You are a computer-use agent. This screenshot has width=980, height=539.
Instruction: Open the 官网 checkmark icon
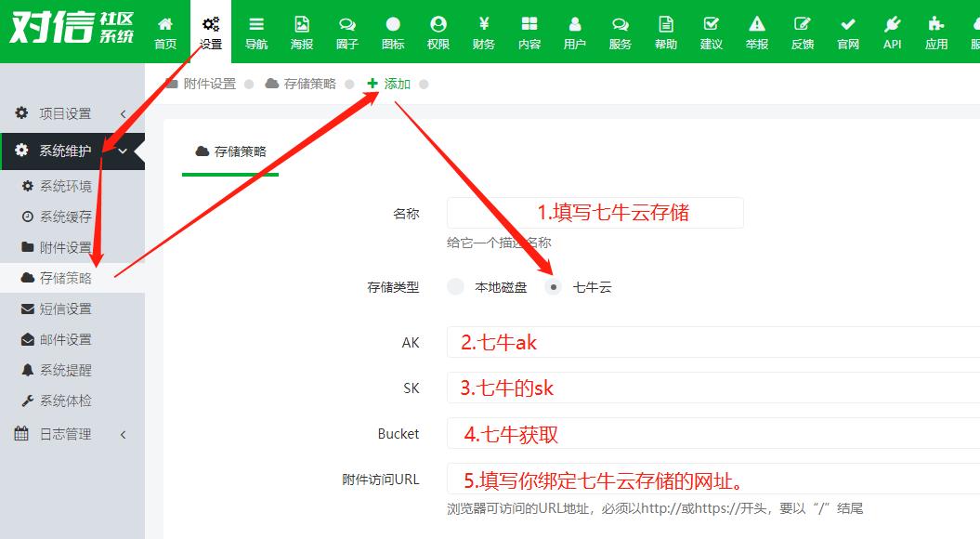tap(848, 24)
